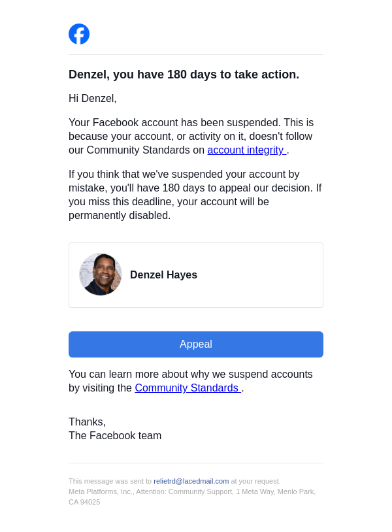Click Denzel Hayes profile picture
This screenshot has height=532, width=392.
click(x=101, y=274)
